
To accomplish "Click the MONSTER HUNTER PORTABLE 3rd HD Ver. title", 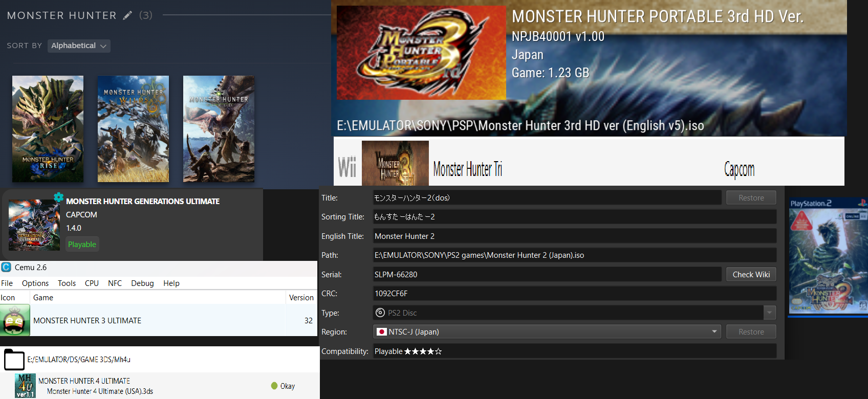I will coord(658,16).
